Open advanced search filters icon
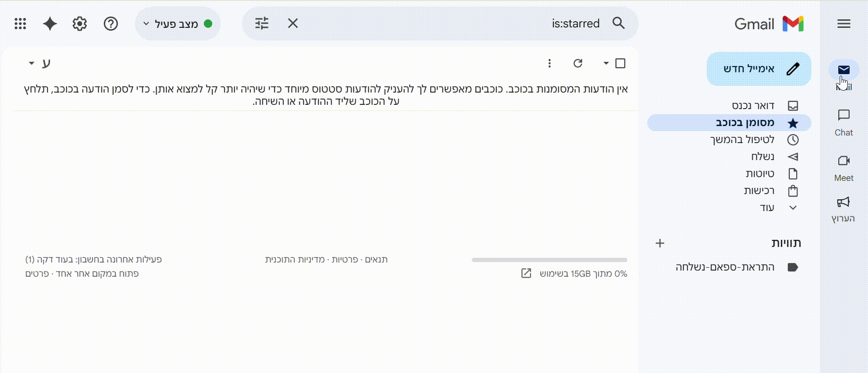868x373 pixels. click(262, 23)
